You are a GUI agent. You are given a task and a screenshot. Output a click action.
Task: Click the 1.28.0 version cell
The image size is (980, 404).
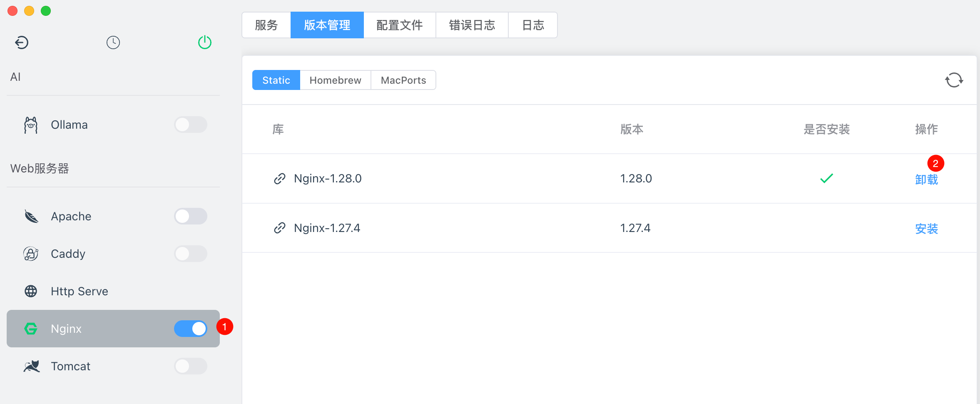(x=636, y=178)
